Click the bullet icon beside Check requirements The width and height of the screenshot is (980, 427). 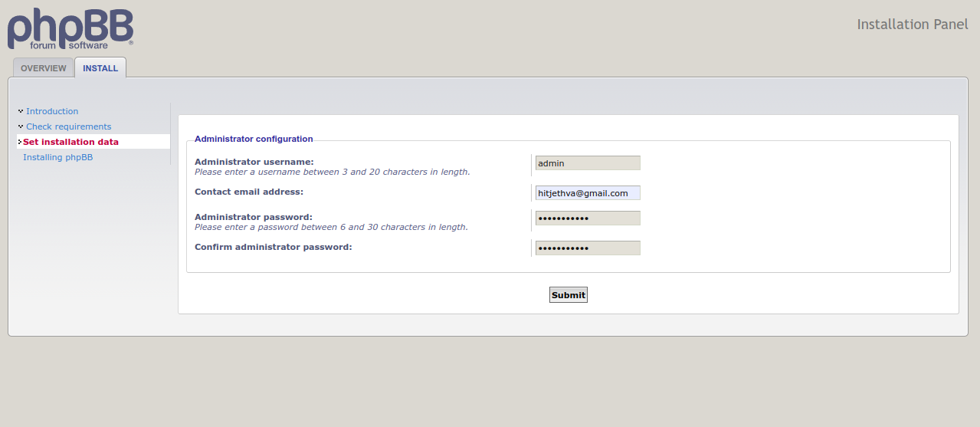pos(21,126)
